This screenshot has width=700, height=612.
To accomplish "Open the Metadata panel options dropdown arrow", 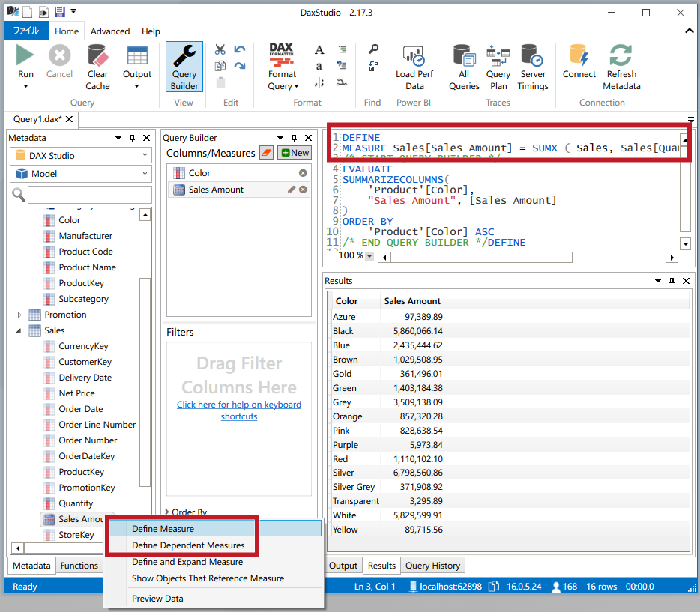I will [x=118, y=138].
